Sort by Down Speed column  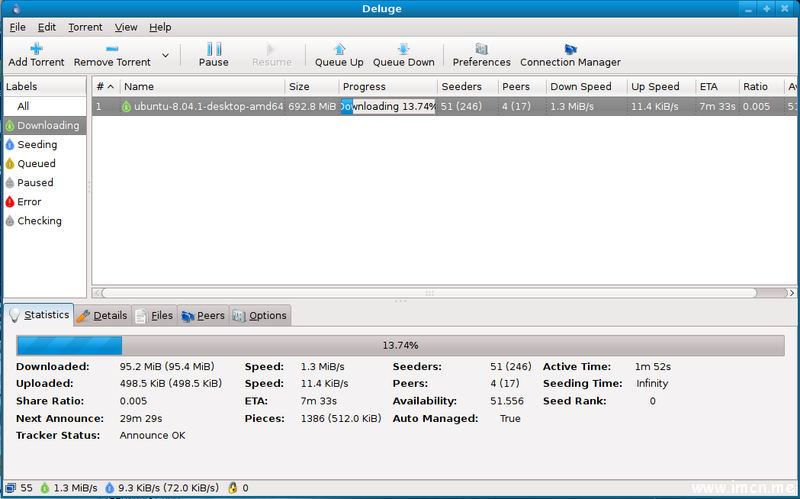click(587, 86)
